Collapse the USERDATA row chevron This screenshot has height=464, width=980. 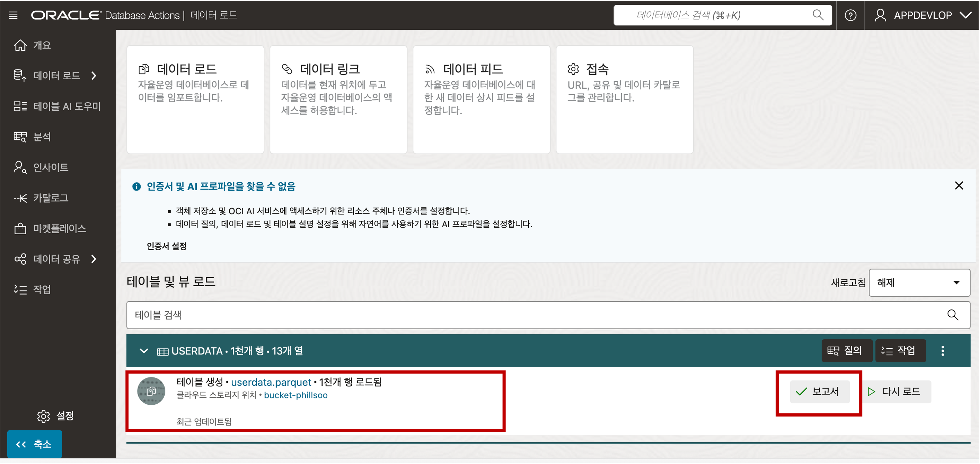[143, 351]
